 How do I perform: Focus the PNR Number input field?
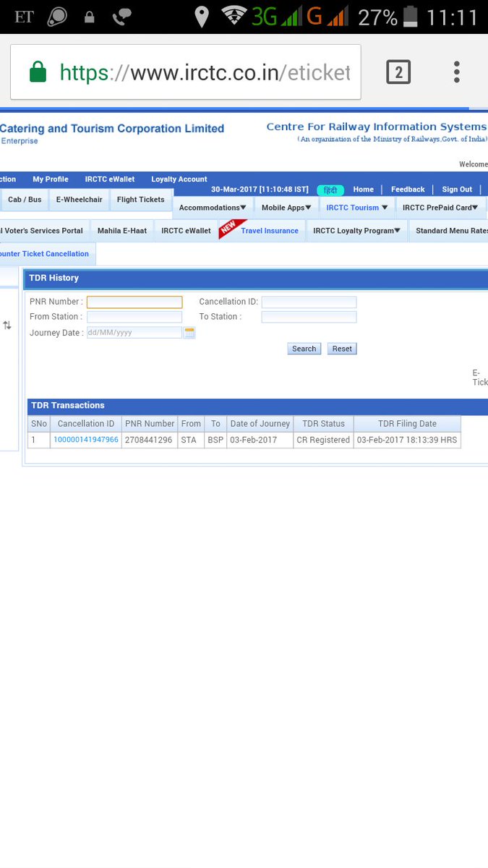[x=134, y=302]
